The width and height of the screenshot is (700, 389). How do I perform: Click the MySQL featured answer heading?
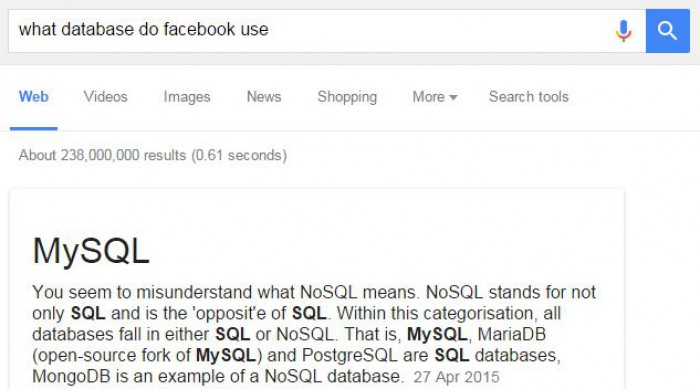coord(91,251)
